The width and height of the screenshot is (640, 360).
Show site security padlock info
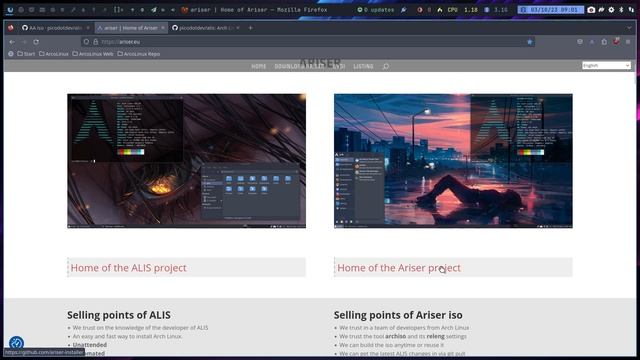pyautogui.click(x=96, y=42)
